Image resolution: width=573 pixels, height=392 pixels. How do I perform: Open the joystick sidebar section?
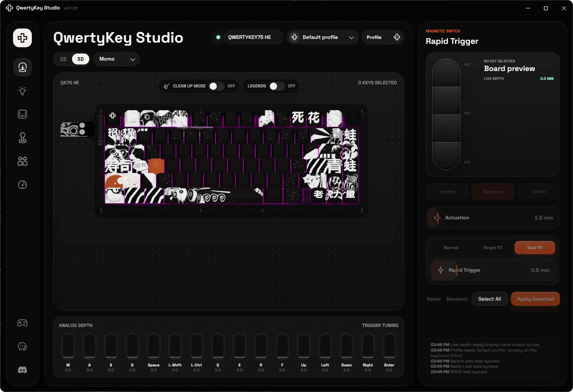pos(22,138)
